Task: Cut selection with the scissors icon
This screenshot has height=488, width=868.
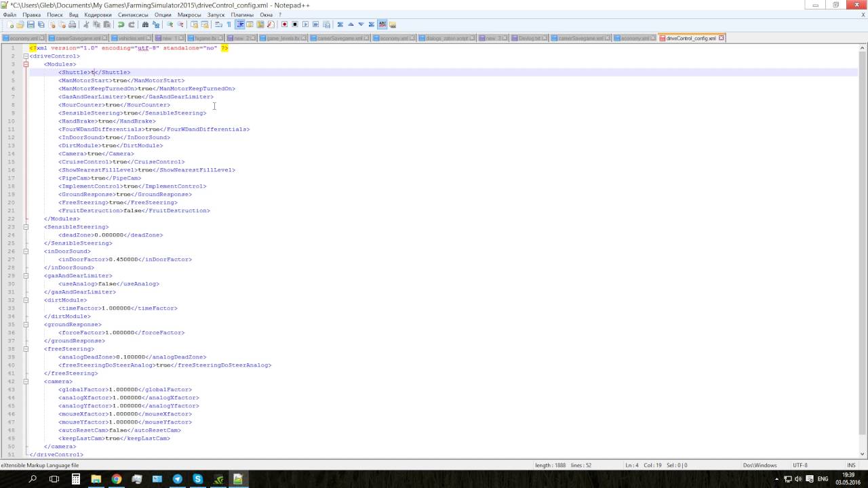Action: coord(86,24)
